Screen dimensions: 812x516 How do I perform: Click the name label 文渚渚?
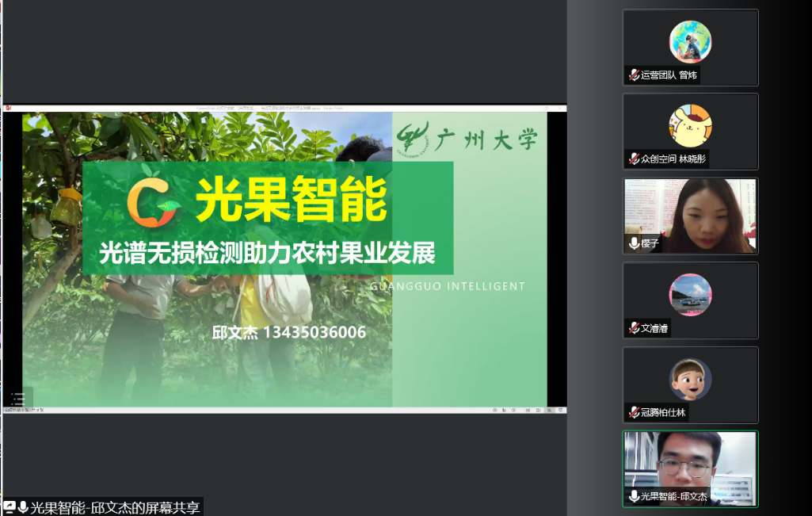pyautogui.click(x=654, y=328)
